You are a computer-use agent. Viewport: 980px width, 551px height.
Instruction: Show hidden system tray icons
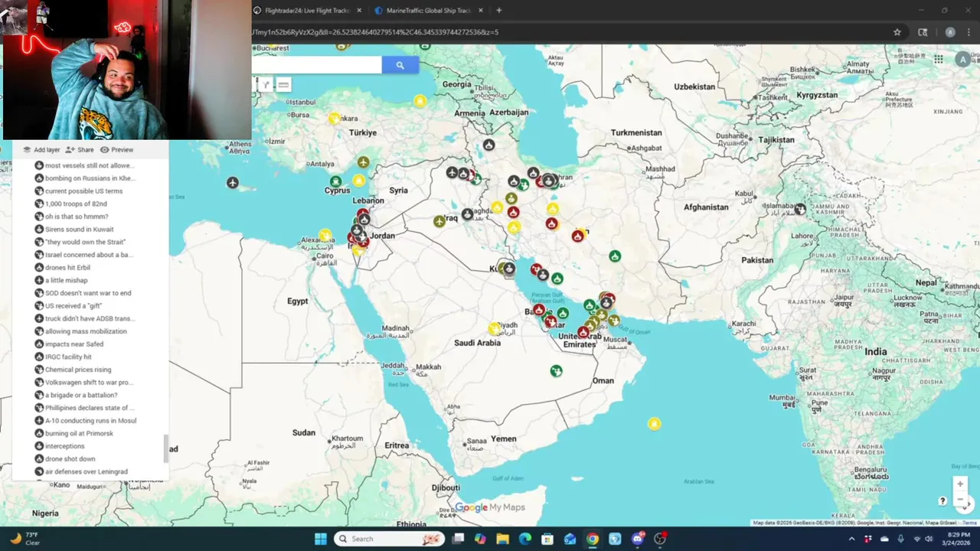pos(851,539)
